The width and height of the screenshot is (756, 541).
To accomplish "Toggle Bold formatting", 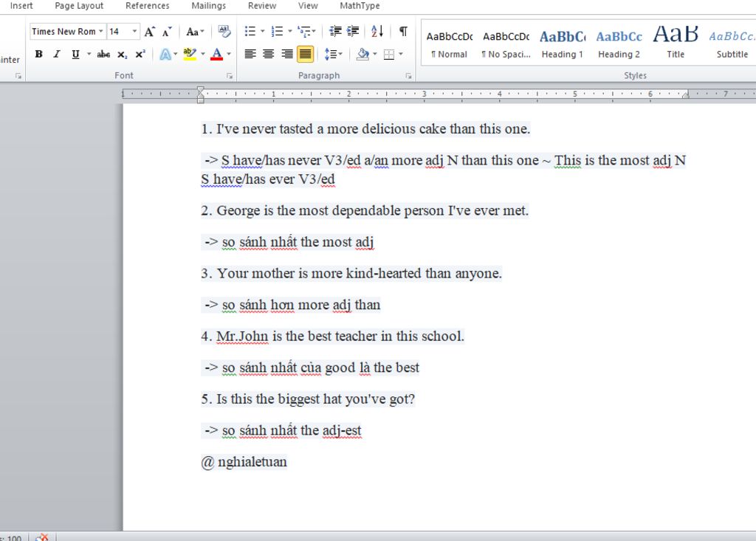I will point(38,54).
